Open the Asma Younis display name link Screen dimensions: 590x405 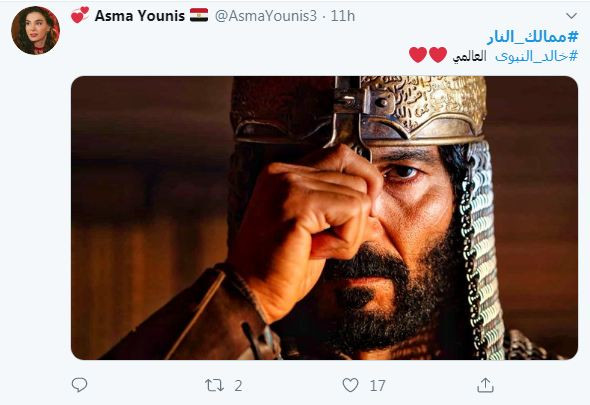point(140,16)
